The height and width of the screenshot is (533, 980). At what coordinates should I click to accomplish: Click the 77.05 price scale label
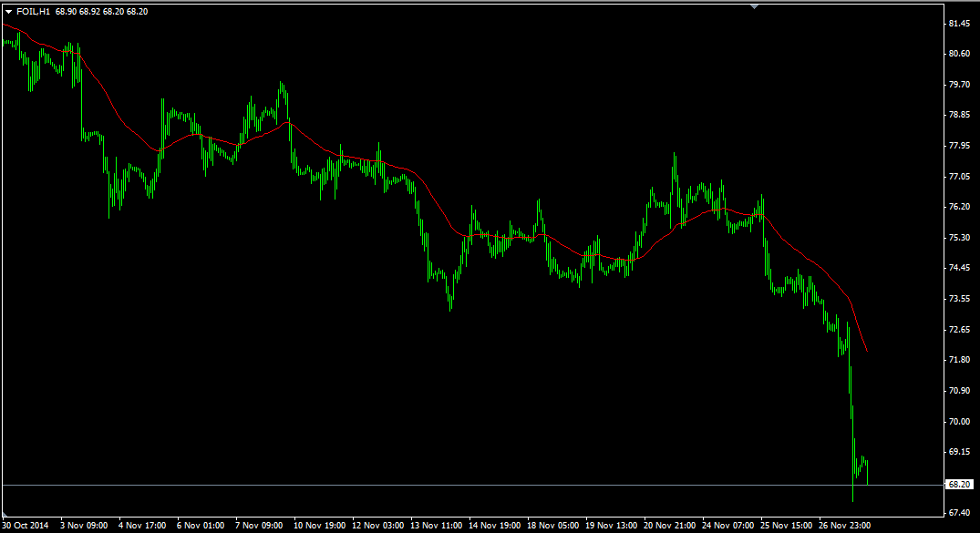959,177
